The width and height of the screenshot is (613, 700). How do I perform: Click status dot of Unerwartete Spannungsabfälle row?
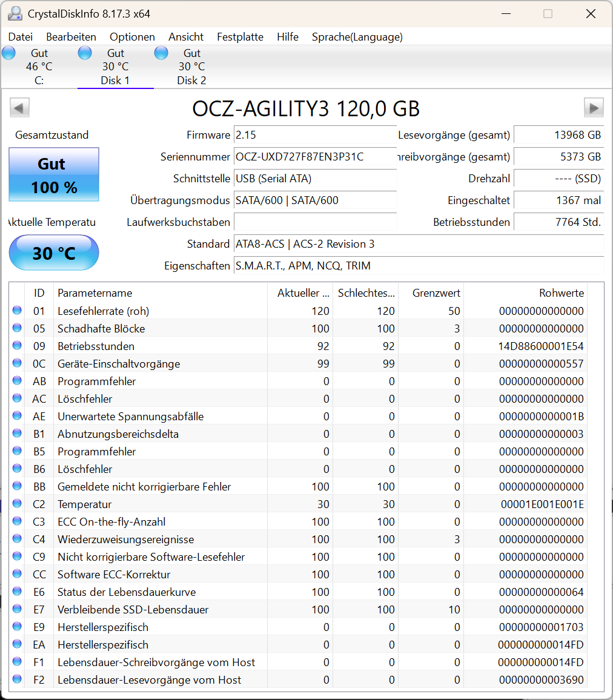pos(17,415)
